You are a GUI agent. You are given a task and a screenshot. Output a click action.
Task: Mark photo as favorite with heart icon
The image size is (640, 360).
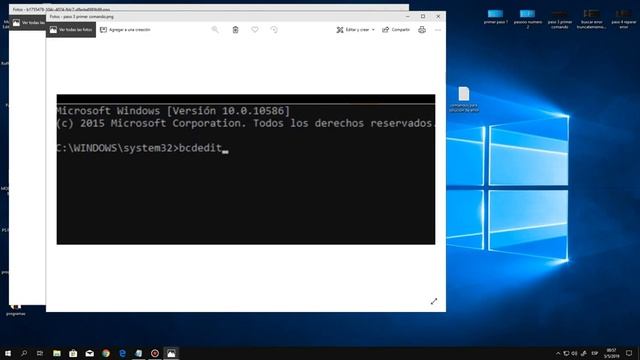(255, 29)
